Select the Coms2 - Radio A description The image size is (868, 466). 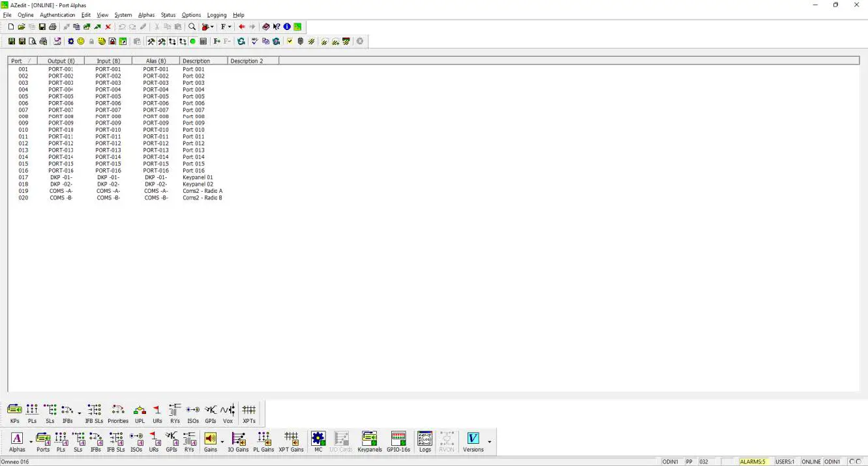click(202, 191)
